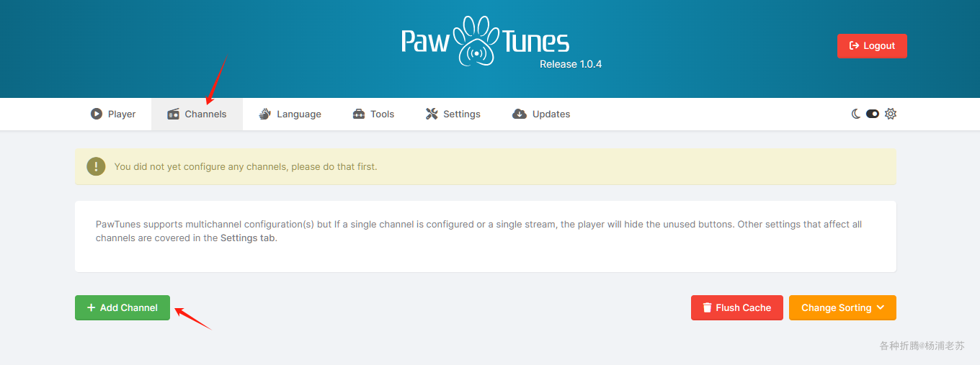Viewport: 980px width, 365px height.
Task: Open the Language tab
Action: pyautogui.click(x=290, y=114)
